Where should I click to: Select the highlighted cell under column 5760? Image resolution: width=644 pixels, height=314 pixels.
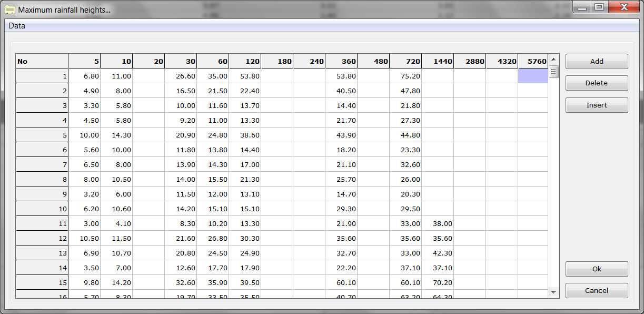pyautogui.click(x=533, y=76)
